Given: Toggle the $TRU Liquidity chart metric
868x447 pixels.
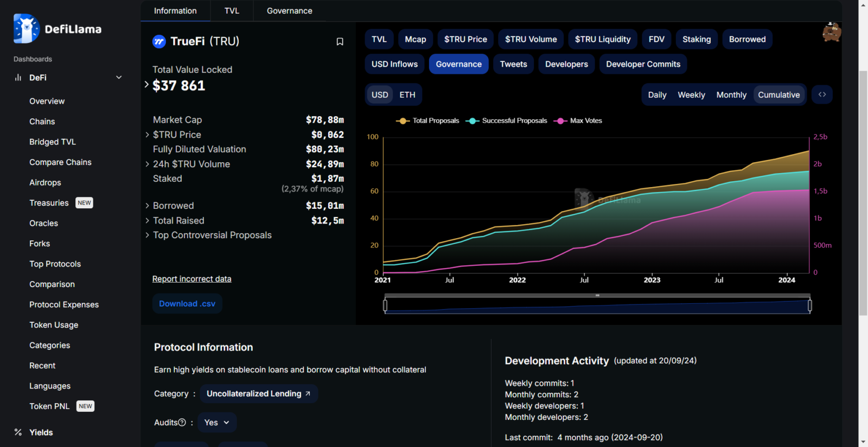Looking at the screenshot, I should click(603, 39).
